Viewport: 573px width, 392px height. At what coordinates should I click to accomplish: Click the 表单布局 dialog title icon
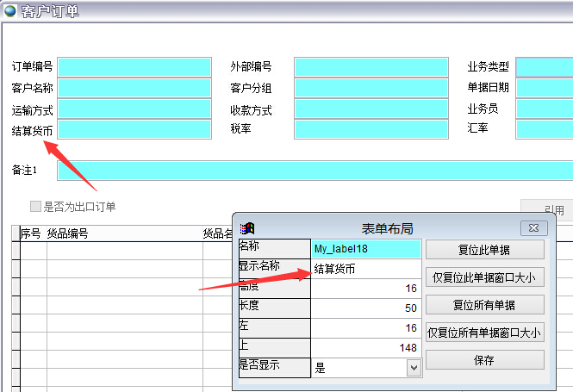tap(249, 228)
